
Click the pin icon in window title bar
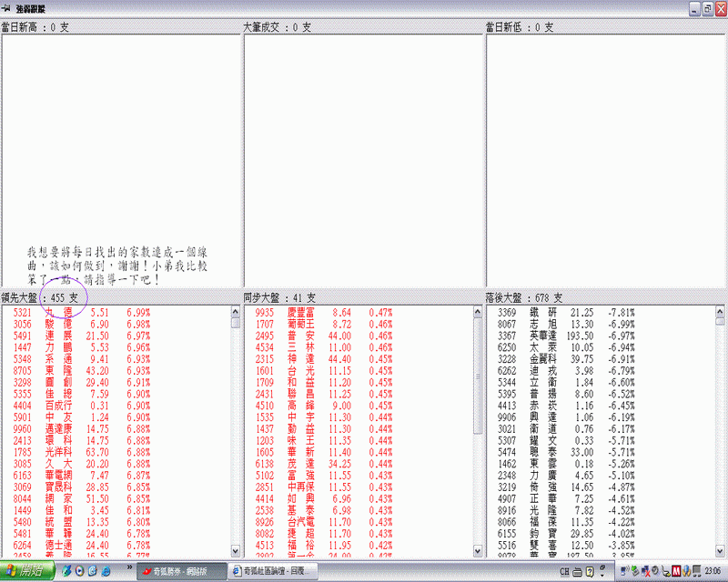point(7,7)
